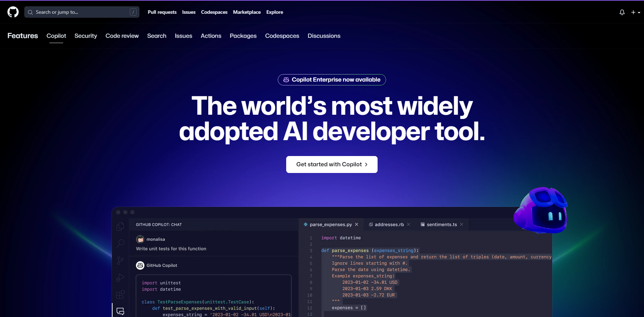Viewport: 644px width, 317px height.
Task: Open Codespaces in the features nav
Action: point(282,36)
